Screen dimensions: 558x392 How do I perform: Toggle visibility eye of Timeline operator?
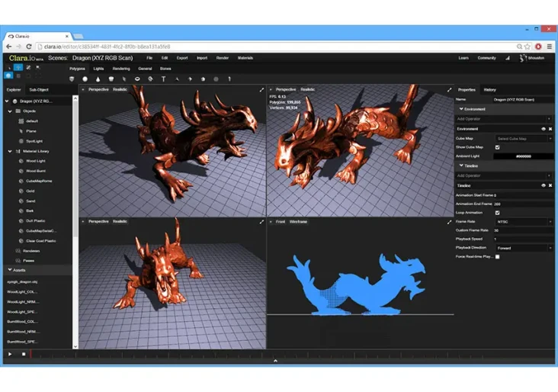click(544, 185)
